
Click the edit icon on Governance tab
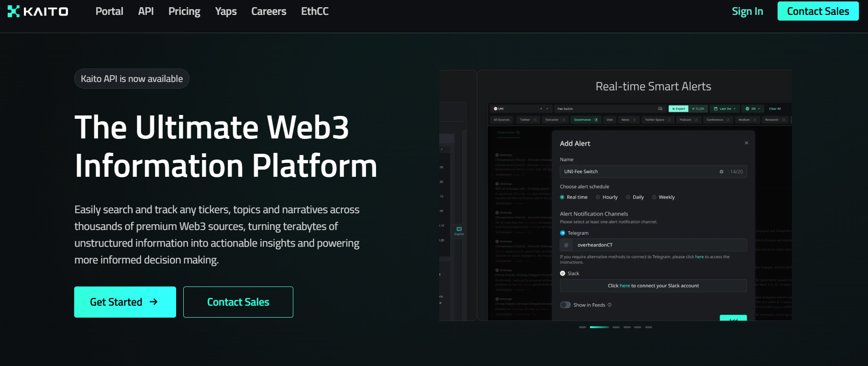point(596,120)
